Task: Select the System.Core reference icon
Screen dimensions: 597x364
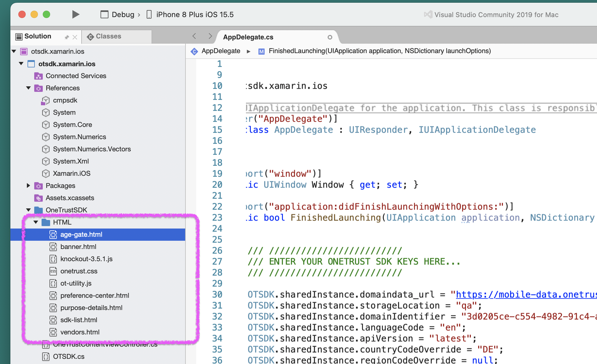Action: tap(46, 125)
